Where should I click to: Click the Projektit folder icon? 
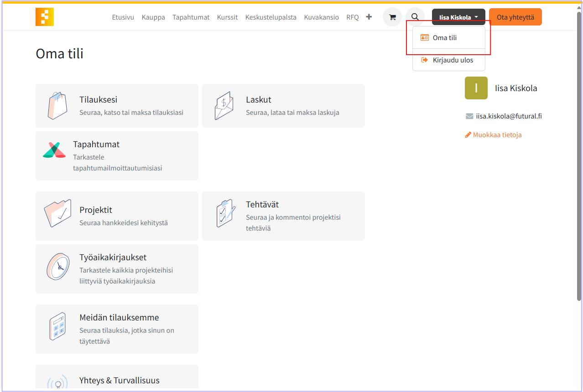click(x=57, y=213)
